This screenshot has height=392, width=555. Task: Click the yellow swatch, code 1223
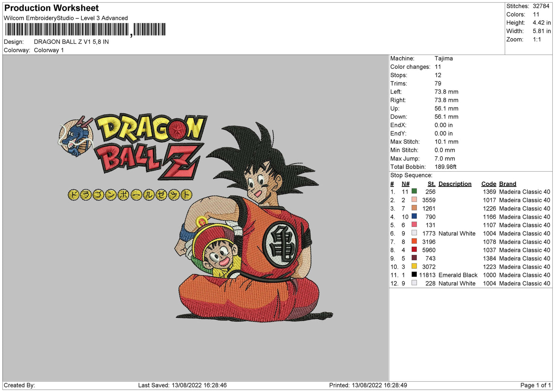tap(414, 266)
